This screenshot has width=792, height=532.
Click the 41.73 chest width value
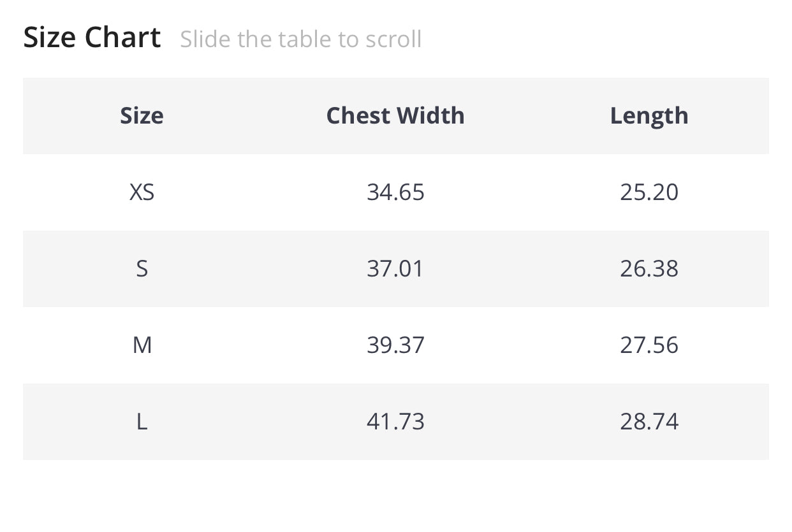click(x=395, y=422)
